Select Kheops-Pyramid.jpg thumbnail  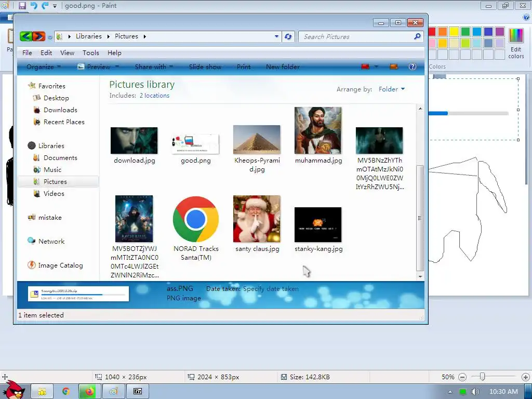(x=257, y=139)
